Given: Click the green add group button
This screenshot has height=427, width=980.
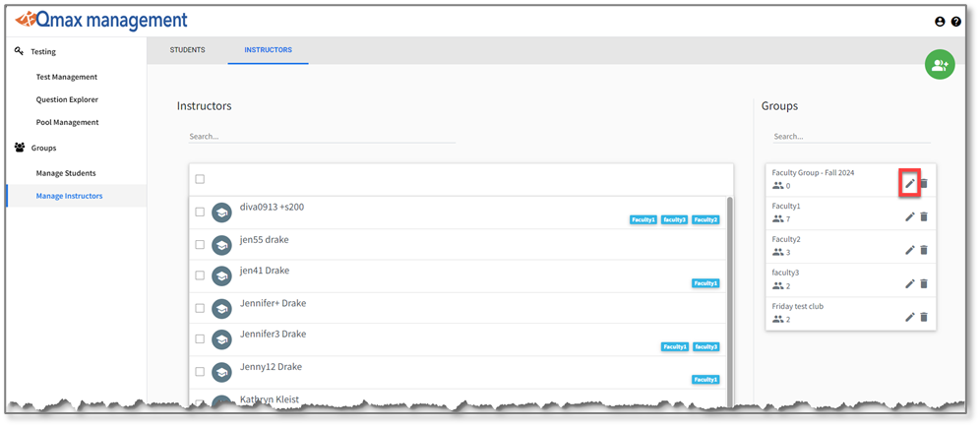Looking at the screenshot, I should pos(939,65).
